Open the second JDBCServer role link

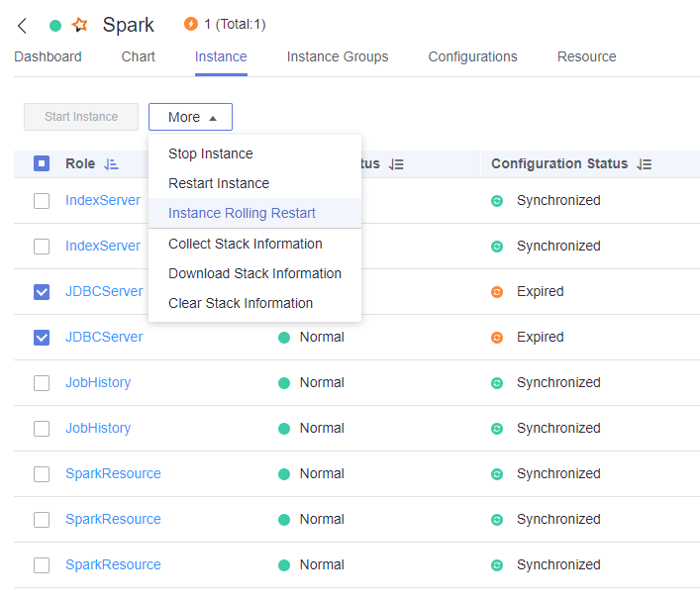pos(104,337)
